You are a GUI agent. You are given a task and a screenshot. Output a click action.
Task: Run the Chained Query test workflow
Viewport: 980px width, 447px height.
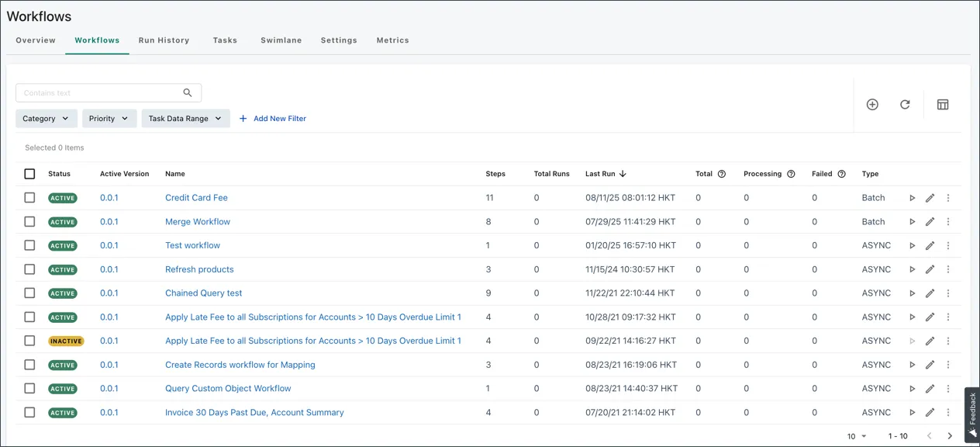(913, 293)
